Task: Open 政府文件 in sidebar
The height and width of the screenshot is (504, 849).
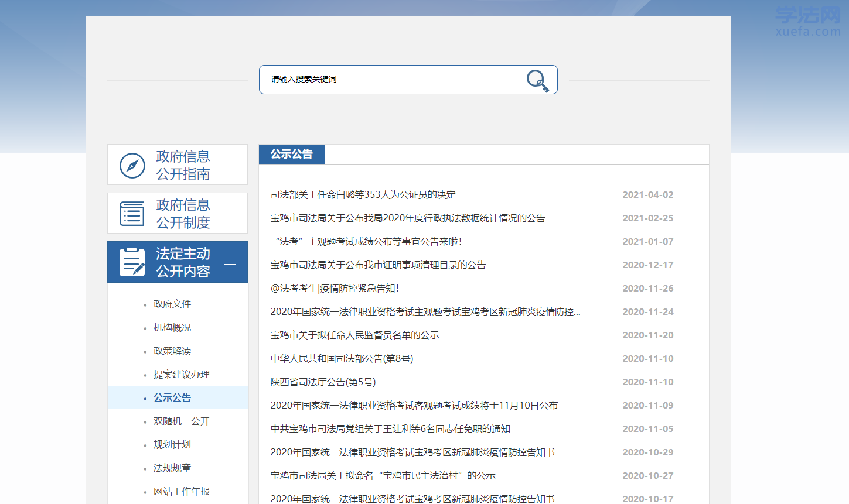Action: click(x=172, y=304)
